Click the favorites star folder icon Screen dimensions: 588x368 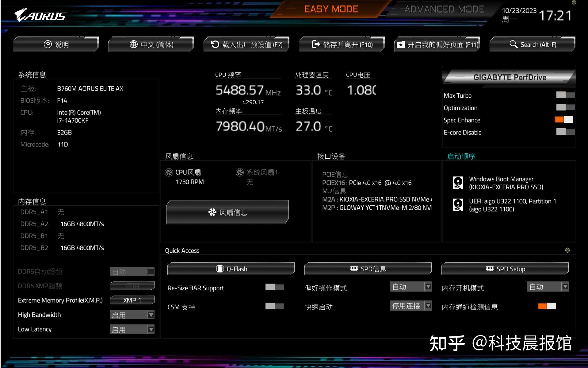click(x=401, y=45)
